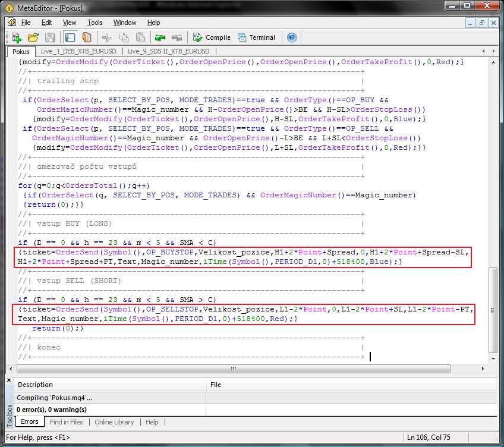Click the File column header

(352, 385)
